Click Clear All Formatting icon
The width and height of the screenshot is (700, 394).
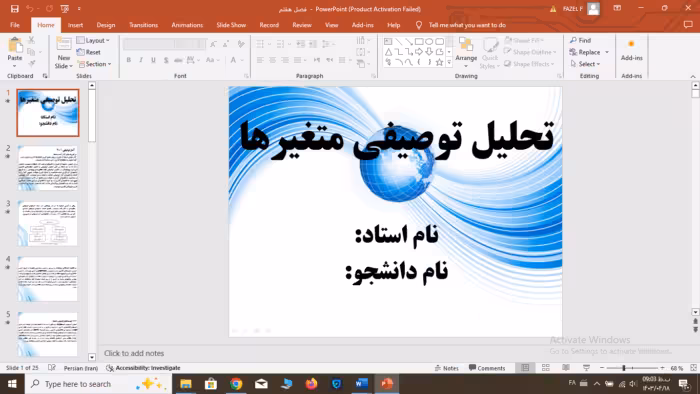pyautogui.click(x=241, y=44)
